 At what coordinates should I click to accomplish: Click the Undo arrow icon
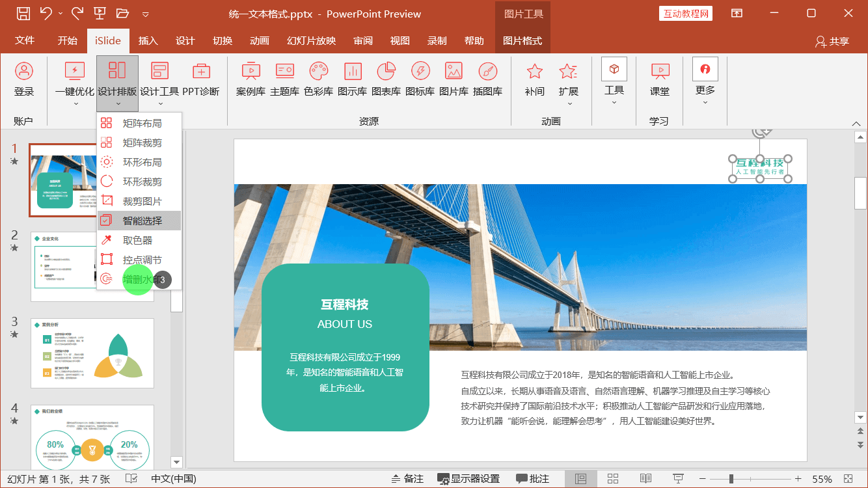click(46, 13)
